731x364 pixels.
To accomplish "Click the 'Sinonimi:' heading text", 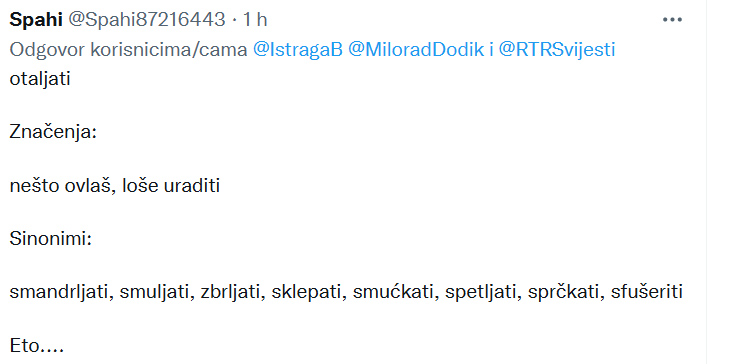I will [50, 239].
